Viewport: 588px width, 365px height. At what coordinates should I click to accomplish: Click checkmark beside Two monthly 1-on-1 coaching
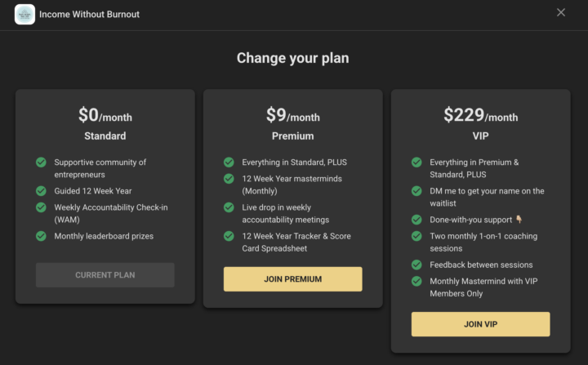coord(416,236)
